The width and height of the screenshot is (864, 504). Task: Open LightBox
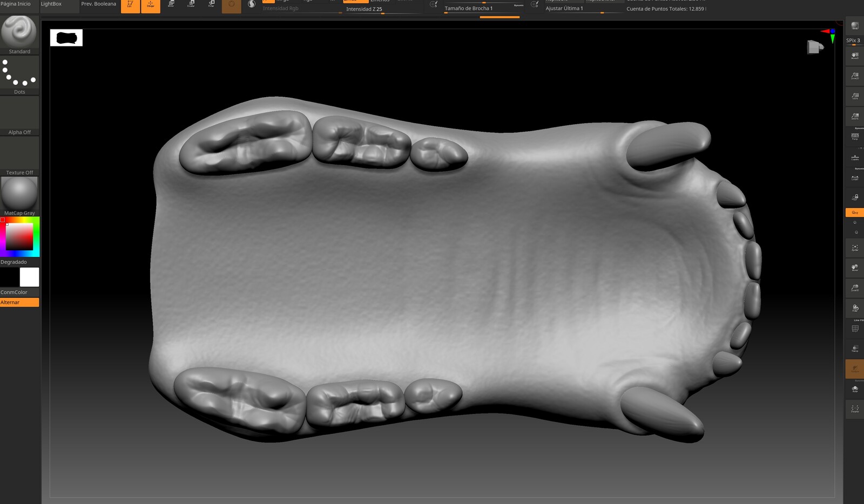[x=58, y=4]
